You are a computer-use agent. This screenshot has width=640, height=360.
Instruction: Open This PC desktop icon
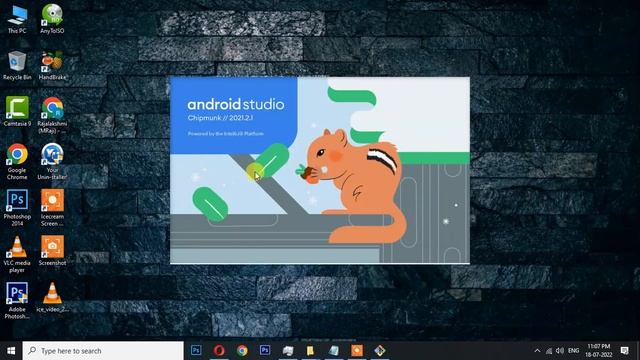point(17,19)
